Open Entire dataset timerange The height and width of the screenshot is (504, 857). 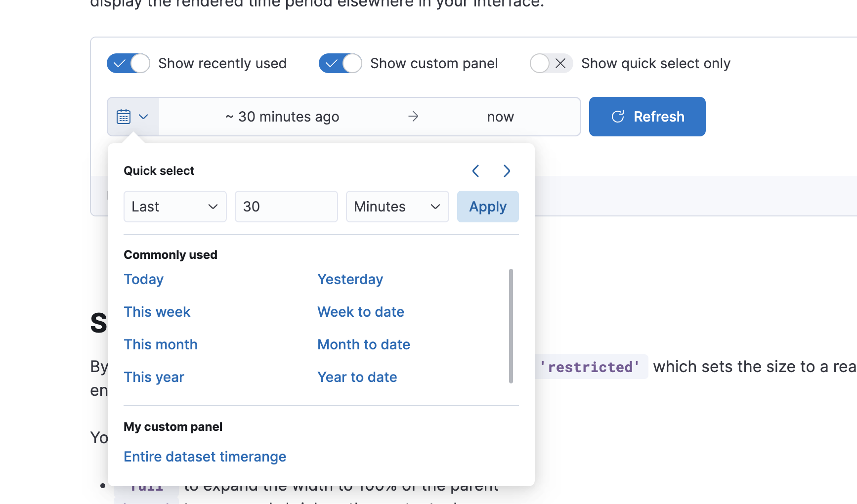(205, 457)
